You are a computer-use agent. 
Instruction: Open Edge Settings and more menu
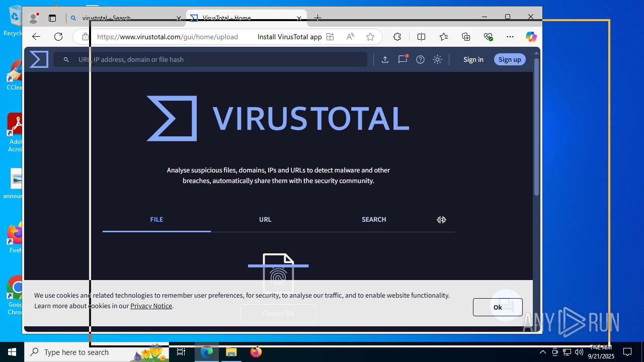pyautogui.click(x=510, y=37)
